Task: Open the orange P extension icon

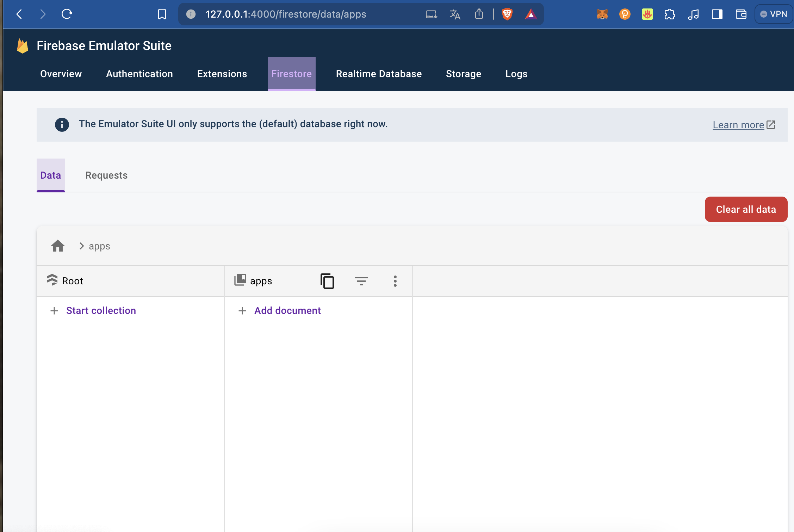Action: pos(625,14)
